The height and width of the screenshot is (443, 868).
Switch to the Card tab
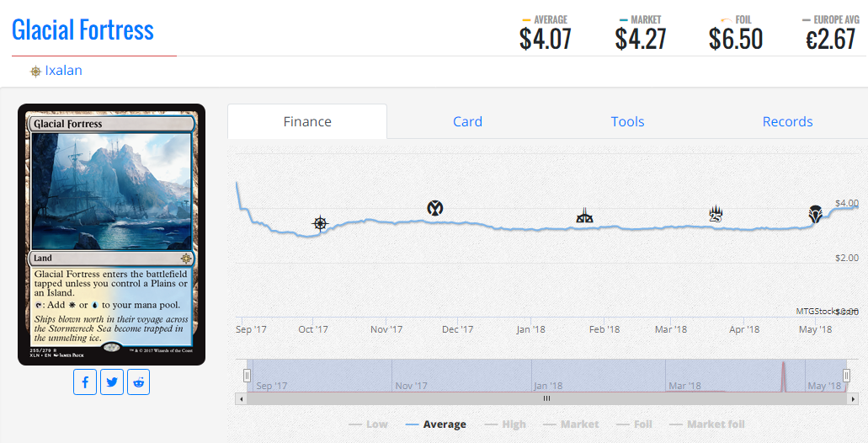[467, 122]
